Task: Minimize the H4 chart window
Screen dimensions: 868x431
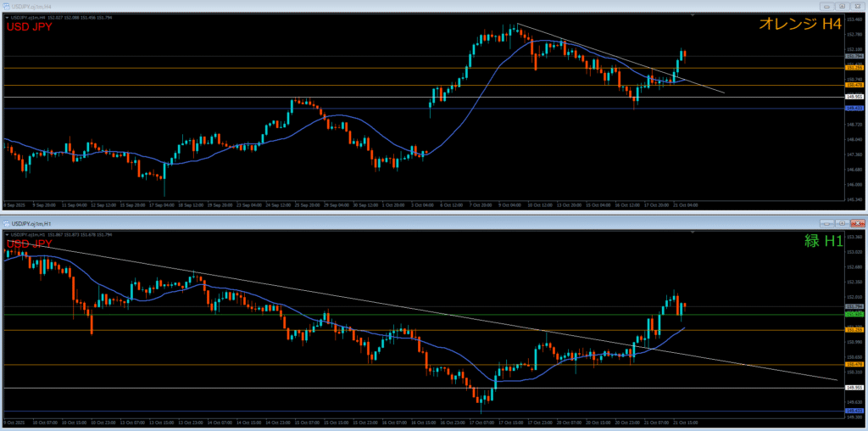Action: [827, 6]
